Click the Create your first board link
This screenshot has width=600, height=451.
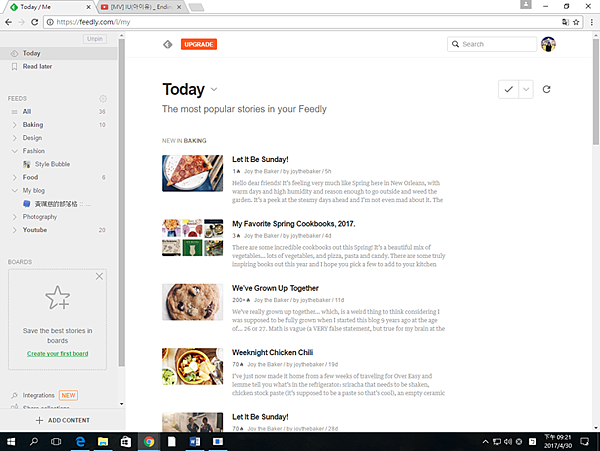[57, 353]
